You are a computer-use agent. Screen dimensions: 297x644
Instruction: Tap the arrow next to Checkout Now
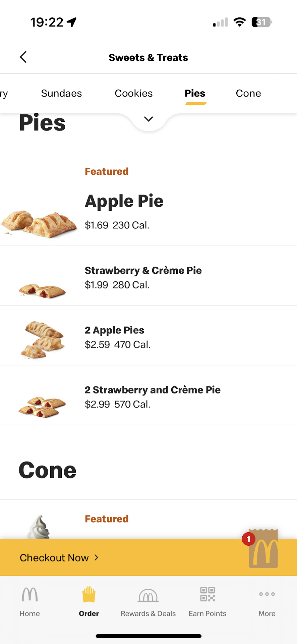click(97, 557)
